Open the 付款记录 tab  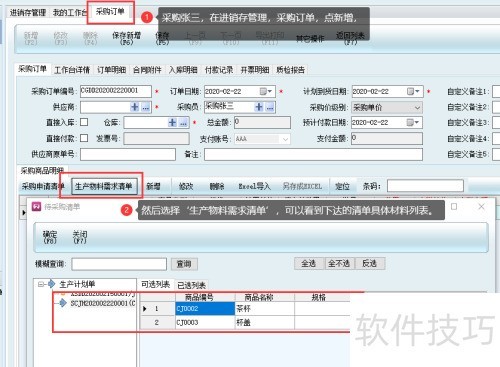[219, 70]
